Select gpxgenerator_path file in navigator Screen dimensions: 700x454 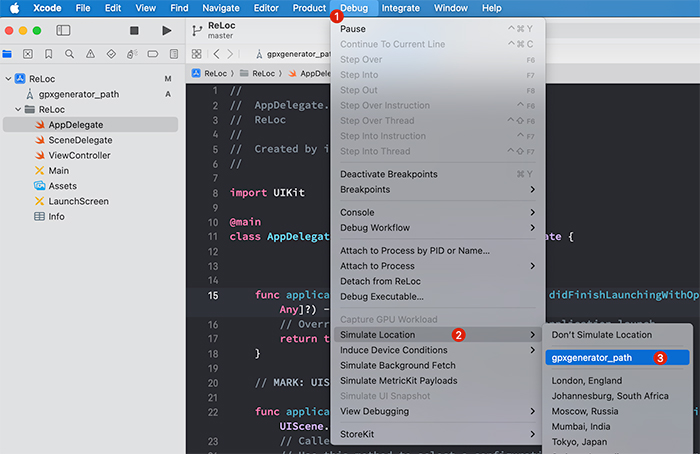click(x=79, y=94)
